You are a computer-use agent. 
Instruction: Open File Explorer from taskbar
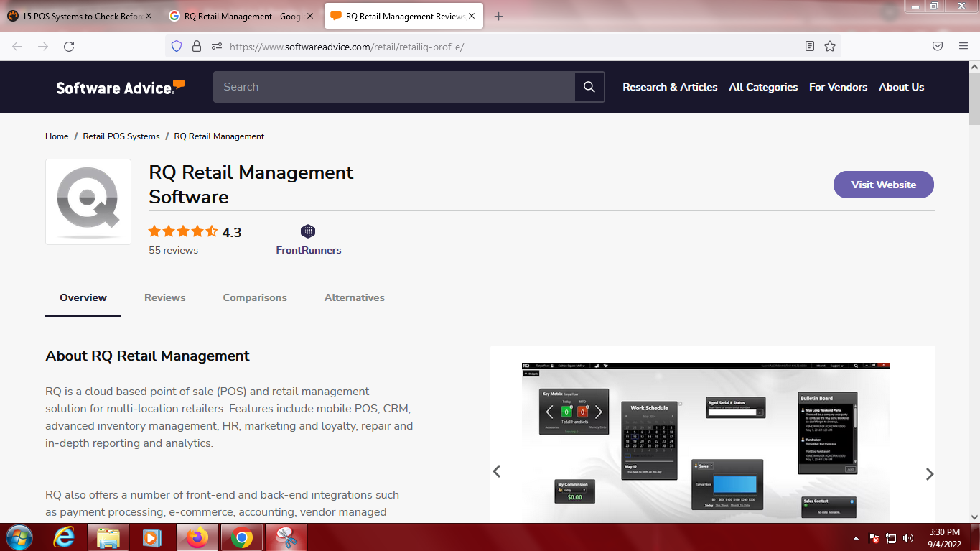(108, 537)
